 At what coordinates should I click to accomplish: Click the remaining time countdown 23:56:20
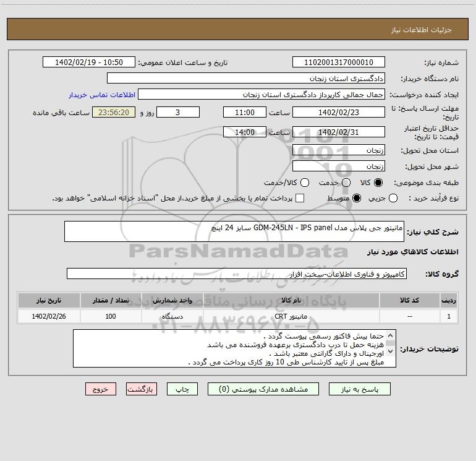point(114,112)
